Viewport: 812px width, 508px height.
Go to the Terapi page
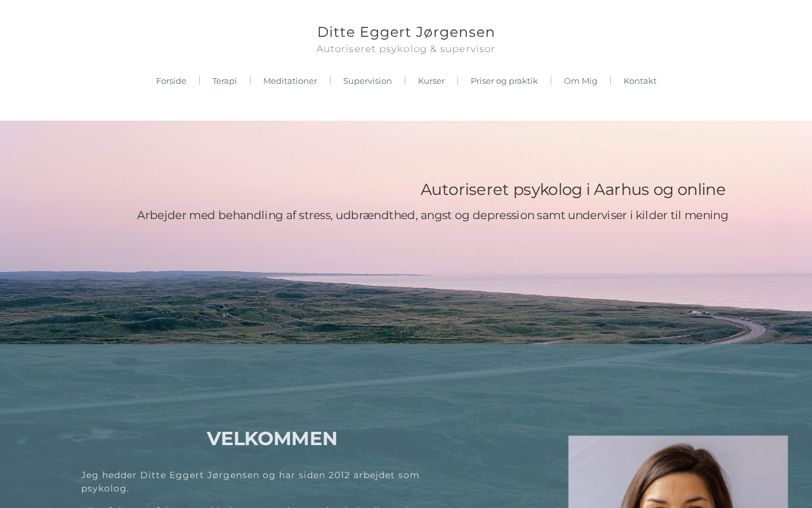(225, 81)
